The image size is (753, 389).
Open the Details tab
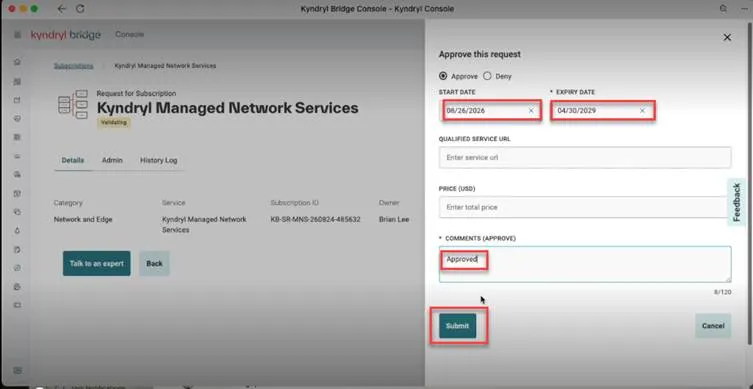coord(73,160)
